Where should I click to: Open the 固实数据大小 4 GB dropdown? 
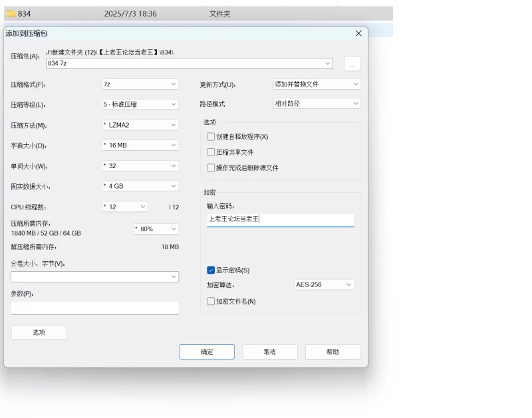[140, 186]
